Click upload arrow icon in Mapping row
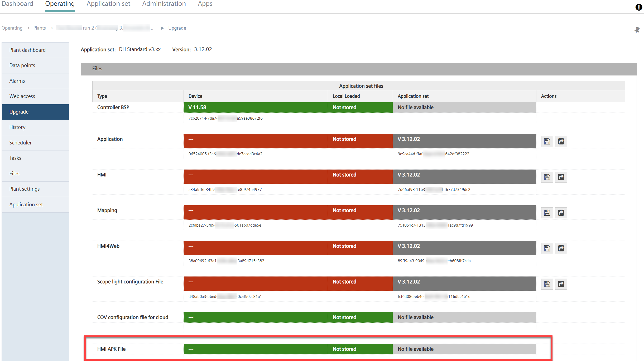Viewport: 644px width, 361px height. [561, 213]
